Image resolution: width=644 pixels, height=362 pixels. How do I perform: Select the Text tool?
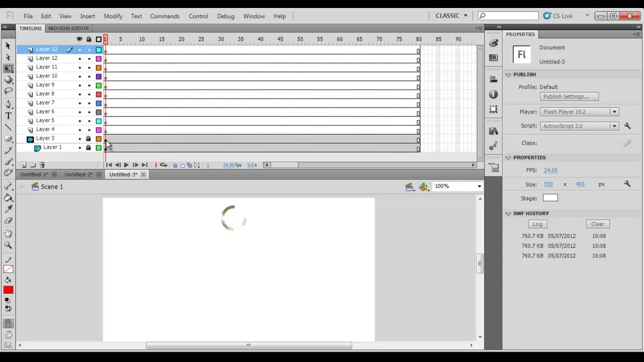point(8,116)
